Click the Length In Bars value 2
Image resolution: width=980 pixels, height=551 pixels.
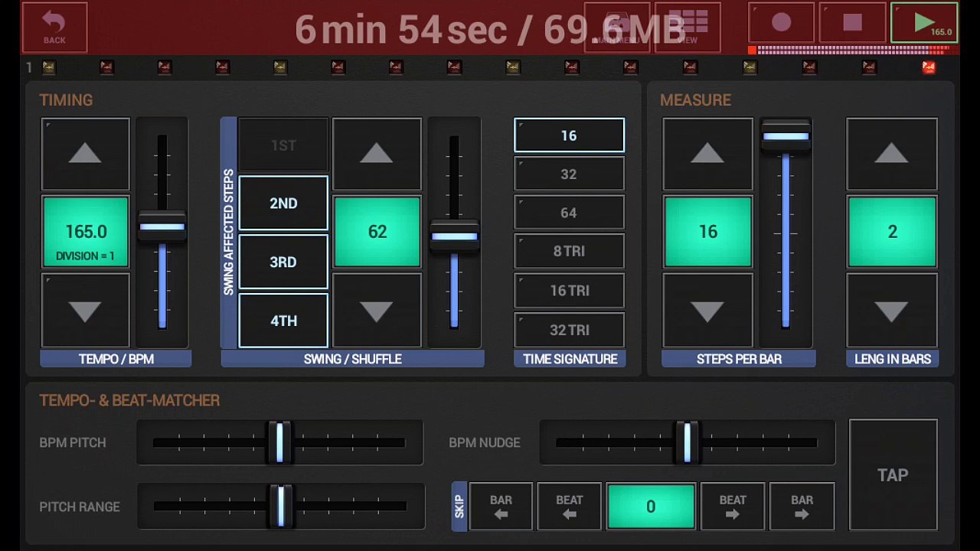892,232
